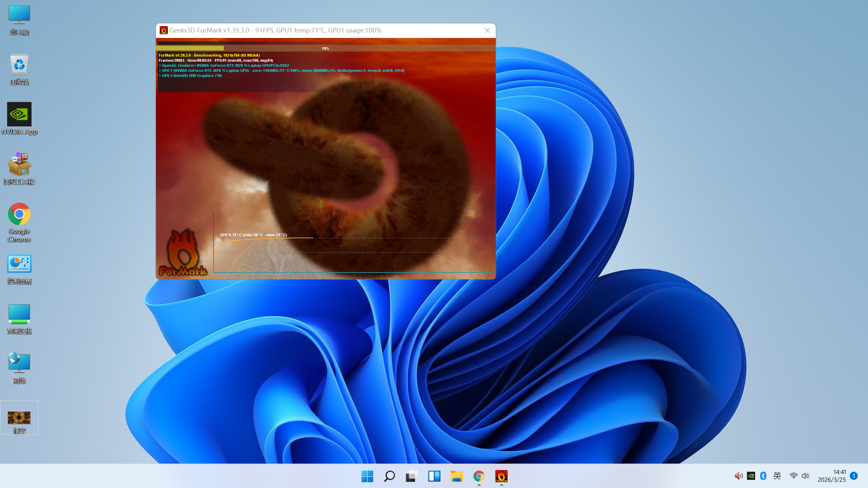Select the 宽带连接 broadband connection icon
Viewport: 868px width, 488px height.
(x=19, y=314)
